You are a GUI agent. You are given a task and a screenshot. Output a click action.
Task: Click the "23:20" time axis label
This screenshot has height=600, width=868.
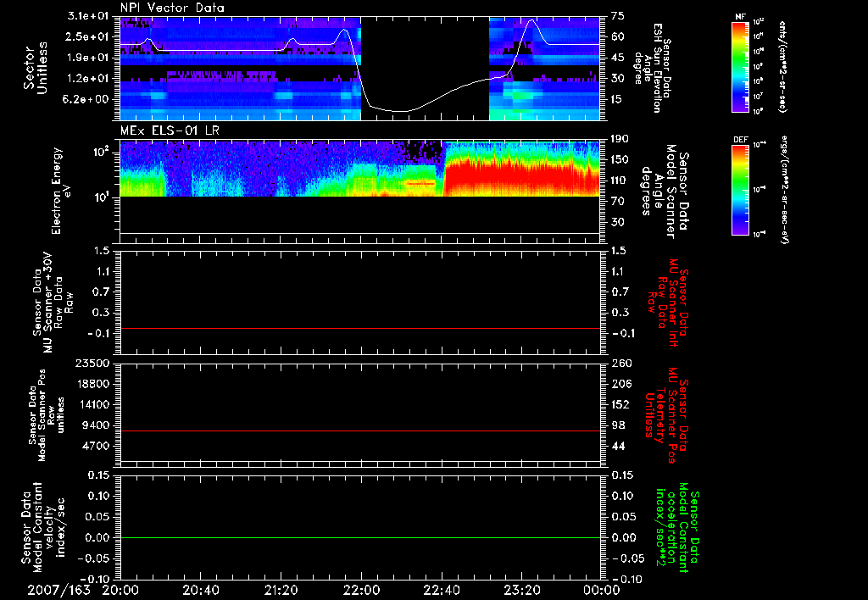point(521,590)
